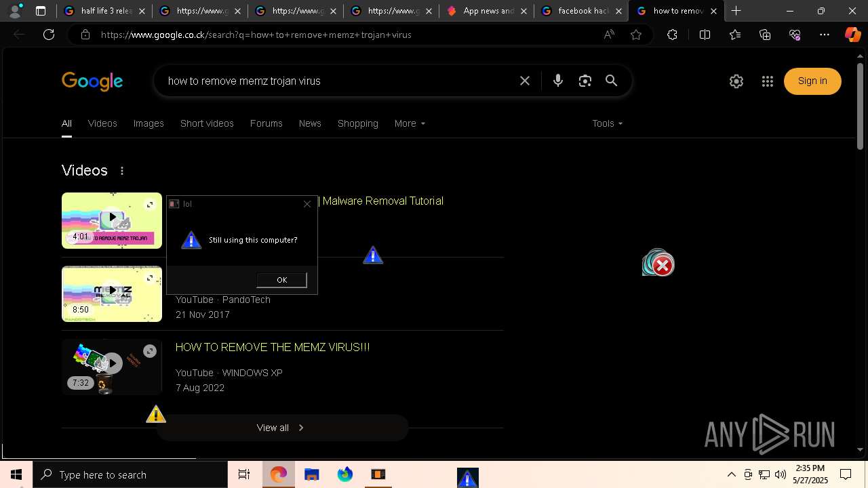This screenshot has width=868, height=488.
Task: Open MEMZ warning icon on taskbar
Action: click(467, 478)
